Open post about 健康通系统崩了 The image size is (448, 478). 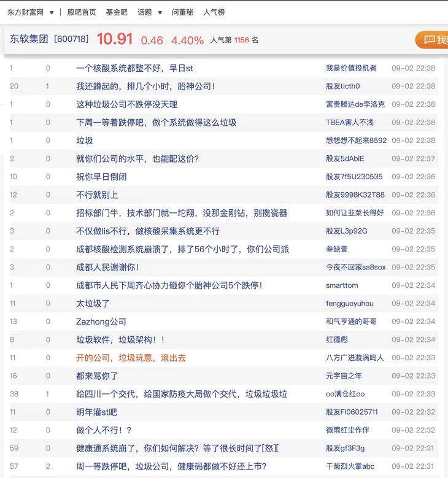click(177, 448)
